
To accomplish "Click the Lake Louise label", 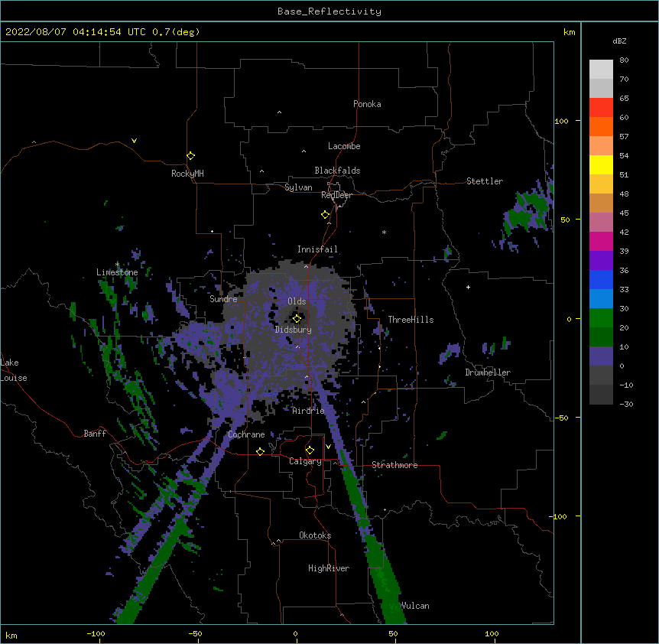I will click(x=14, y=370).
